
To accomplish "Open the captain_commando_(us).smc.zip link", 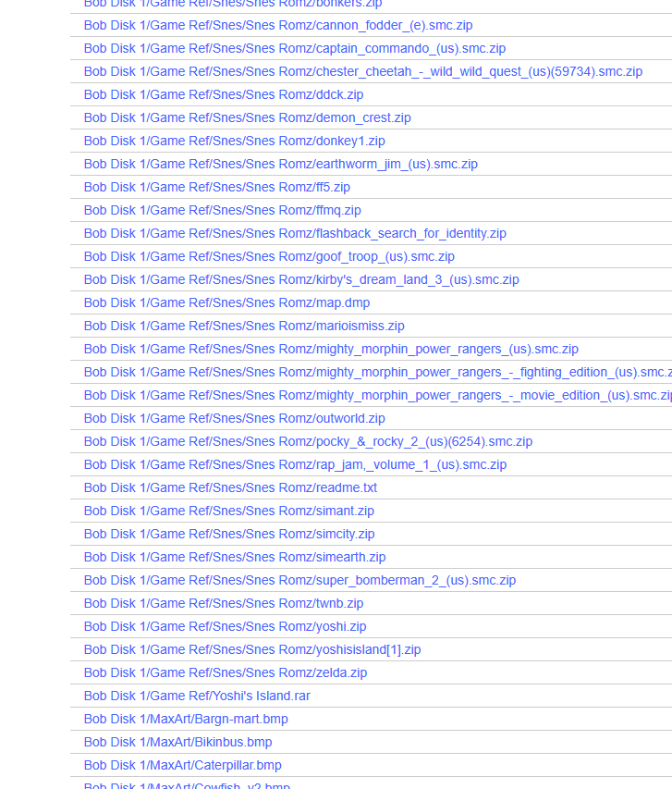I will (x=295, y=48).
